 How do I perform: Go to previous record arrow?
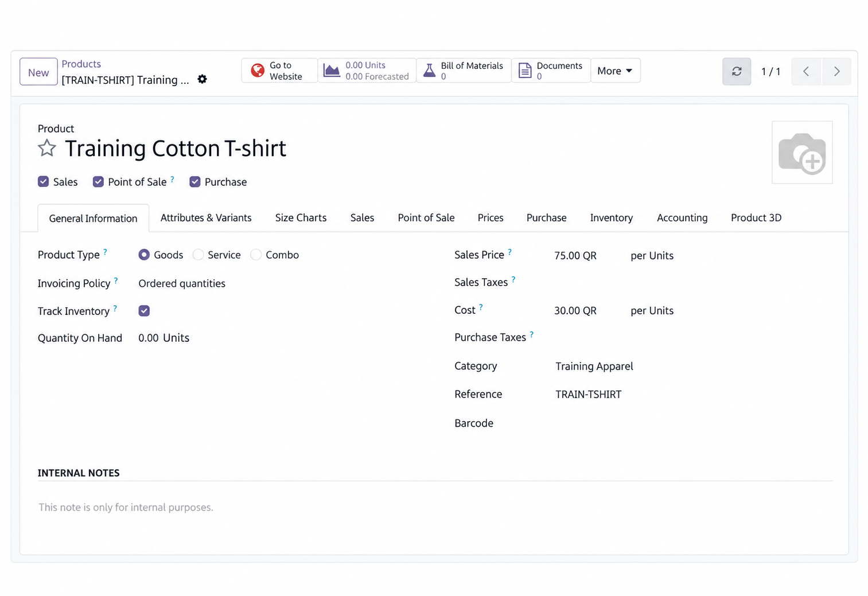click(806, 71)
